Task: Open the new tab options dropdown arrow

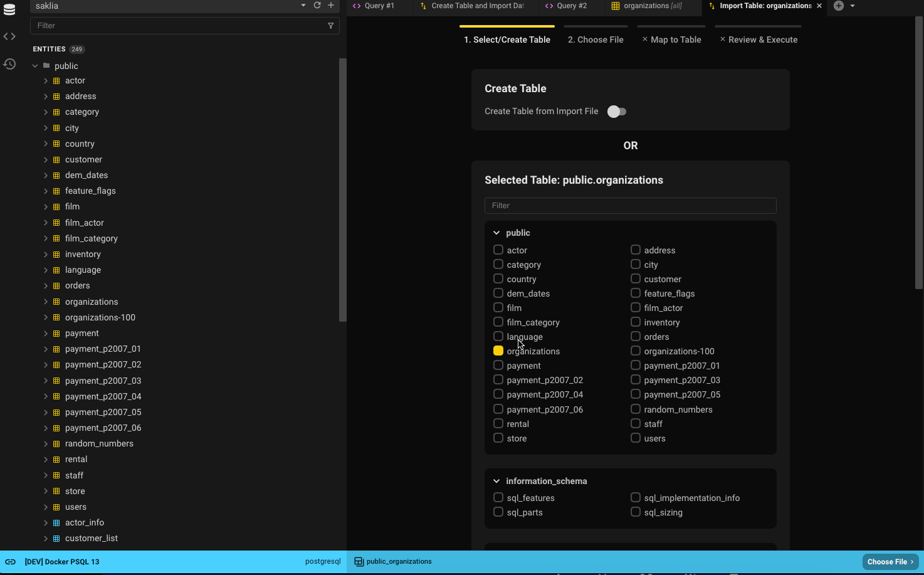Action: (x=853, y=6)
